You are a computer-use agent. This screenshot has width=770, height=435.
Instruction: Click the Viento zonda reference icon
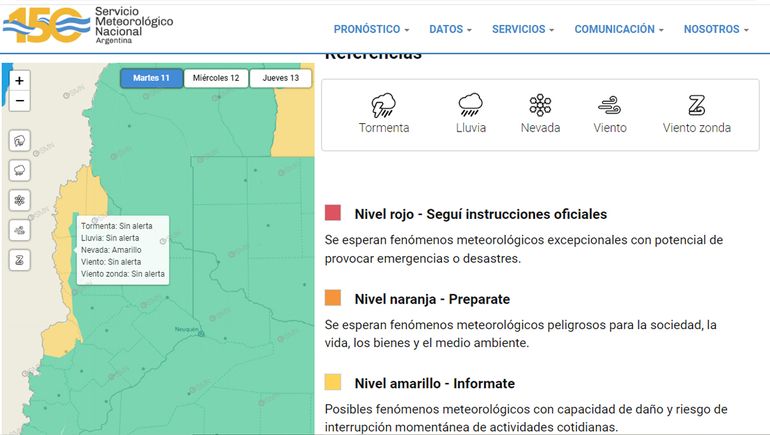coord(696,105)
